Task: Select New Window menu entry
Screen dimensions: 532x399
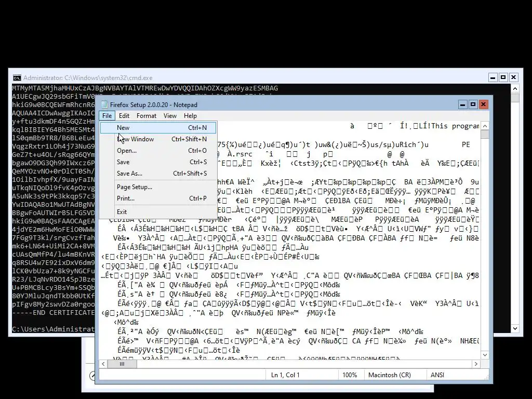Action: 158,139
